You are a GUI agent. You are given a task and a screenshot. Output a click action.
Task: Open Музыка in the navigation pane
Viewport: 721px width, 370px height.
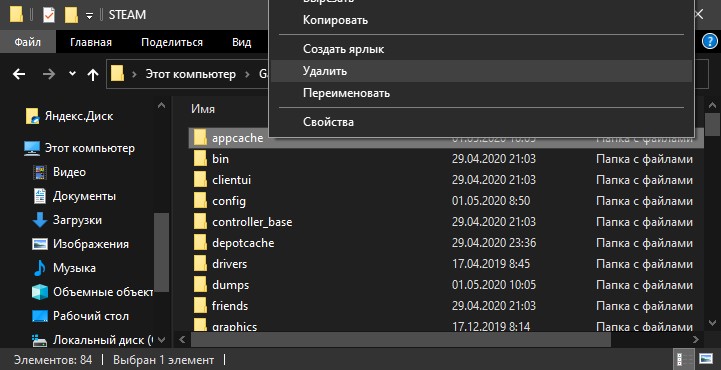click(x=74, y=268)
